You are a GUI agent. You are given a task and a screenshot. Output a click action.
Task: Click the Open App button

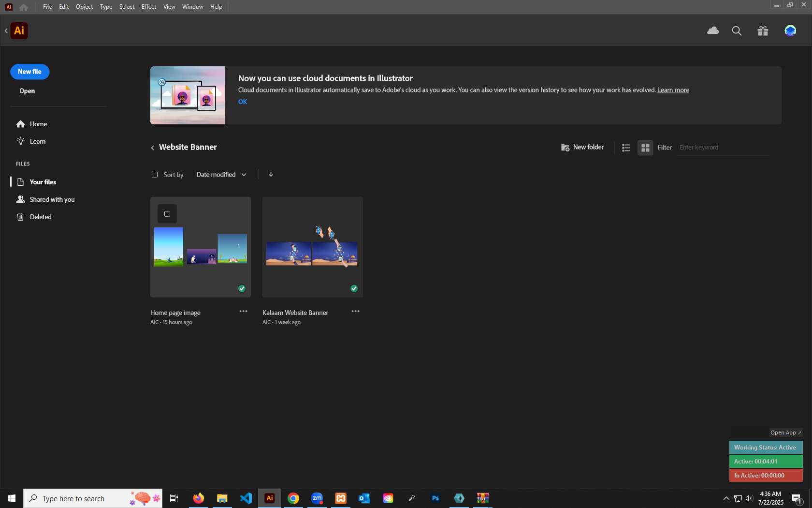click(x=786, y=433)
